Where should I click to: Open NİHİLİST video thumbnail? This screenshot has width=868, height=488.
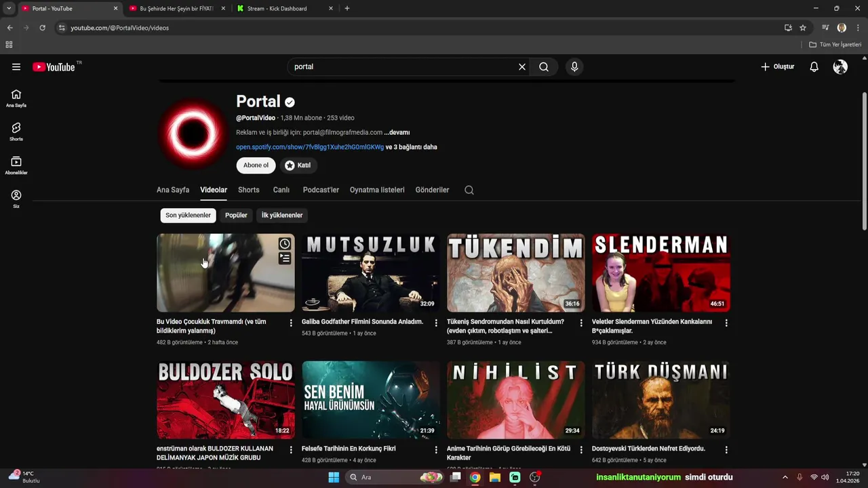click(x=516, y=400)
